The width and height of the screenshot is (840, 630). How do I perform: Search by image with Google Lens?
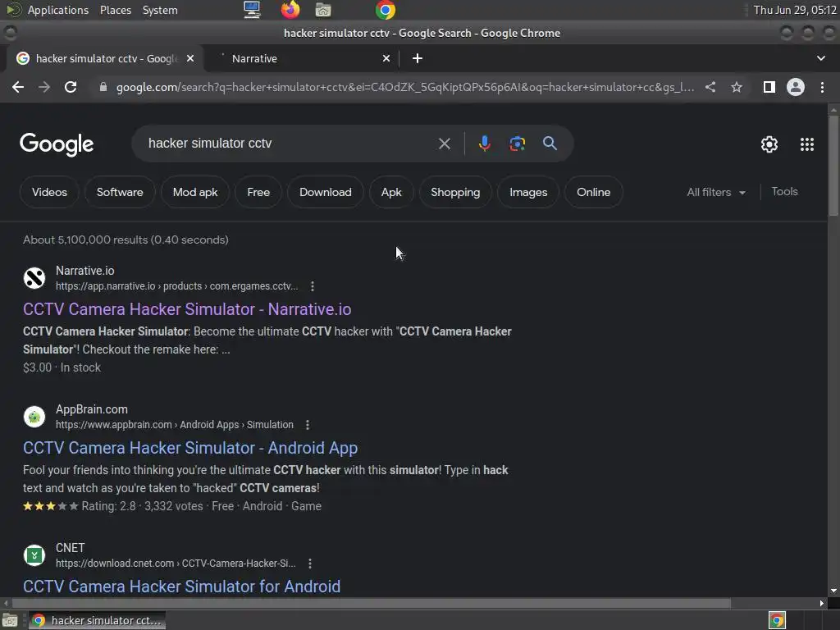click(x=517, y=144)
